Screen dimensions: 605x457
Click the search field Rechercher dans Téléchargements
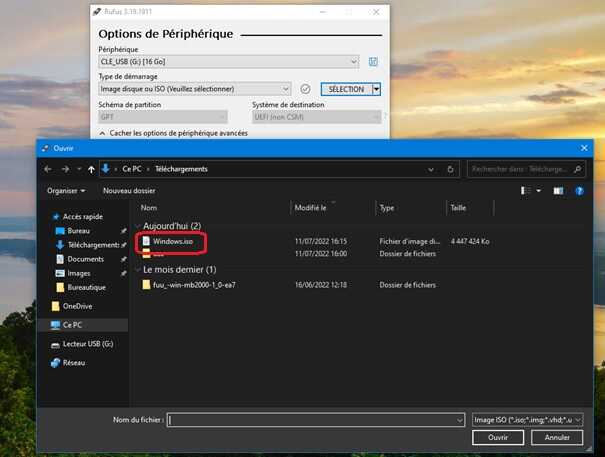tap(519, 169)
